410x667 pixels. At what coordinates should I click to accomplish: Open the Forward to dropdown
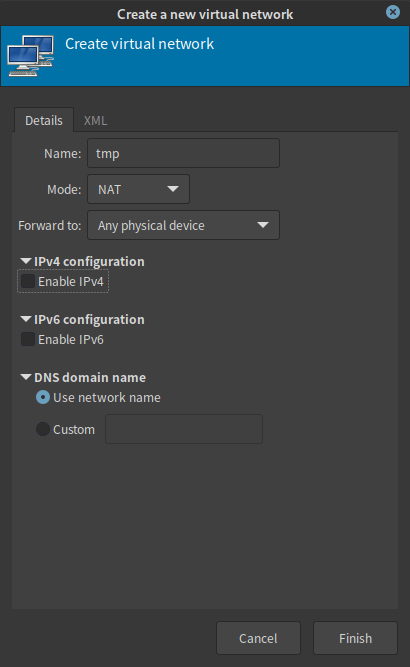(x=183, y=225)
